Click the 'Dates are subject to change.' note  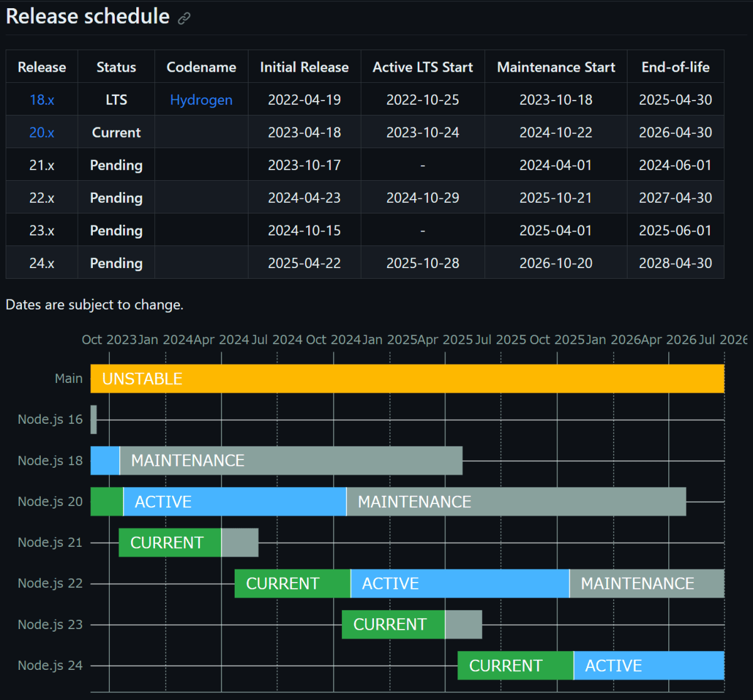tap(95, 305)
